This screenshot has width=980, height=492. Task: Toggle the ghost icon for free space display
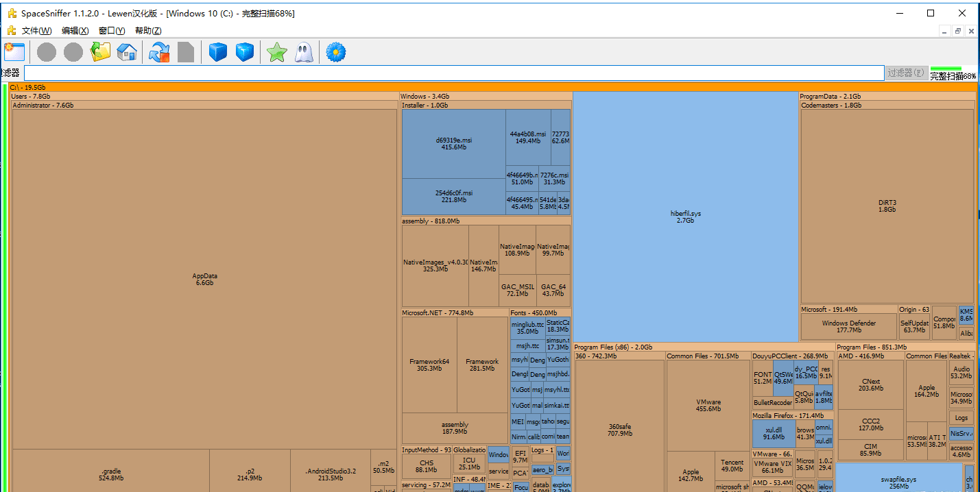pos(304,52)
